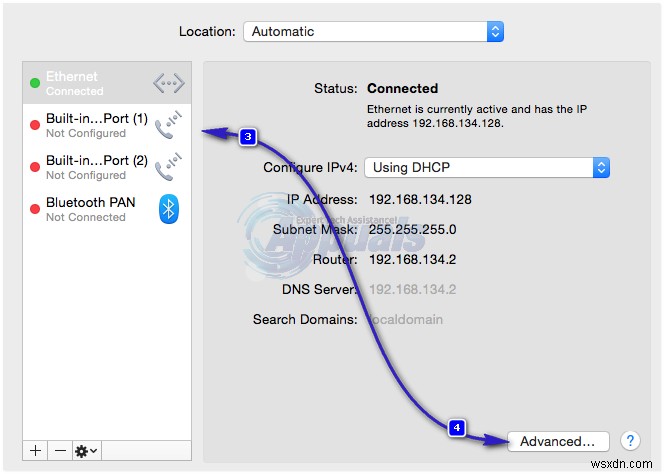
Task: Select Built-in...Port (1) service name
Action: click(x=96, y=119)
